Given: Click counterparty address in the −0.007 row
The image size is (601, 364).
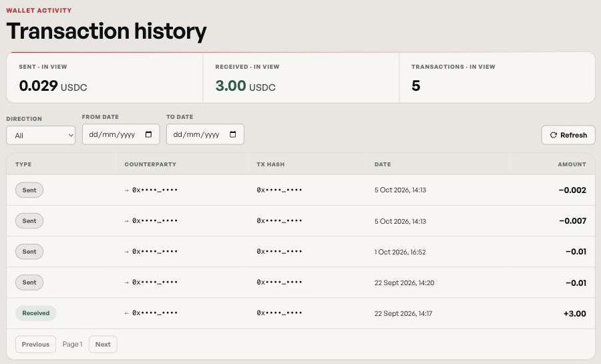Looking at the screenshot, I should point(154,220).
